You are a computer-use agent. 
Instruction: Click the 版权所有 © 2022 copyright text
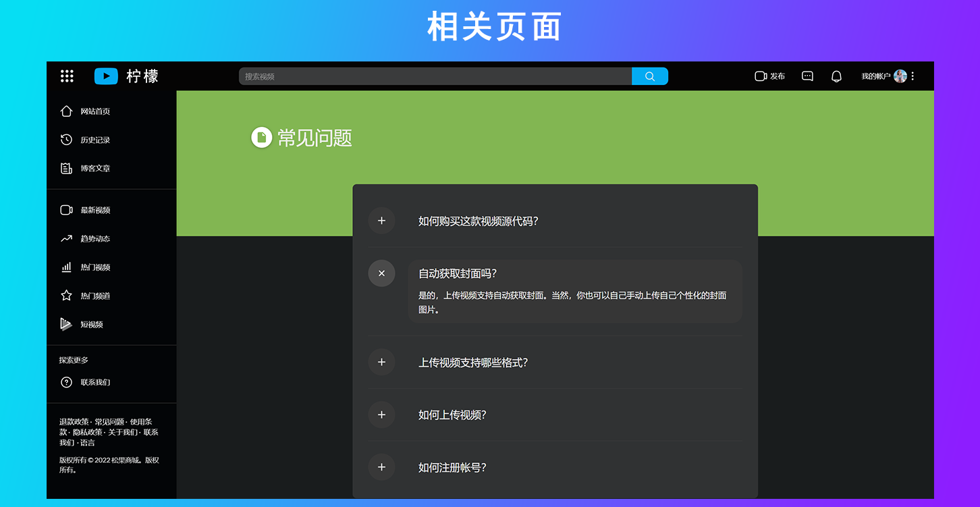109,464
